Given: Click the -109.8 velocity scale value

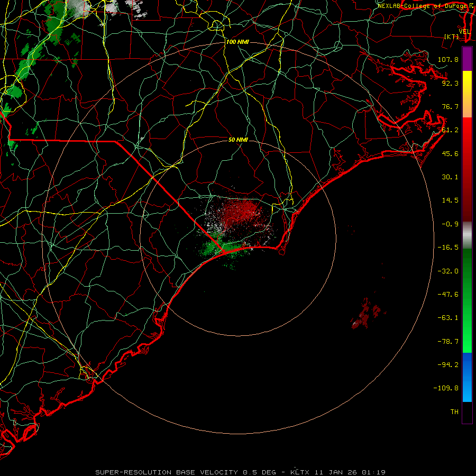Looking at the screenshot, I should point(446,388).
